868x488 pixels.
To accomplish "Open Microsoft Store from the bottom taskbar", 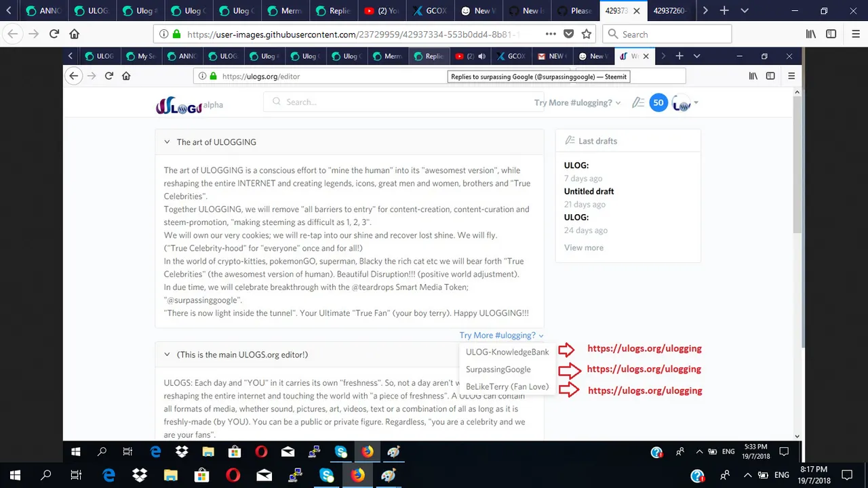I will 202,476.
